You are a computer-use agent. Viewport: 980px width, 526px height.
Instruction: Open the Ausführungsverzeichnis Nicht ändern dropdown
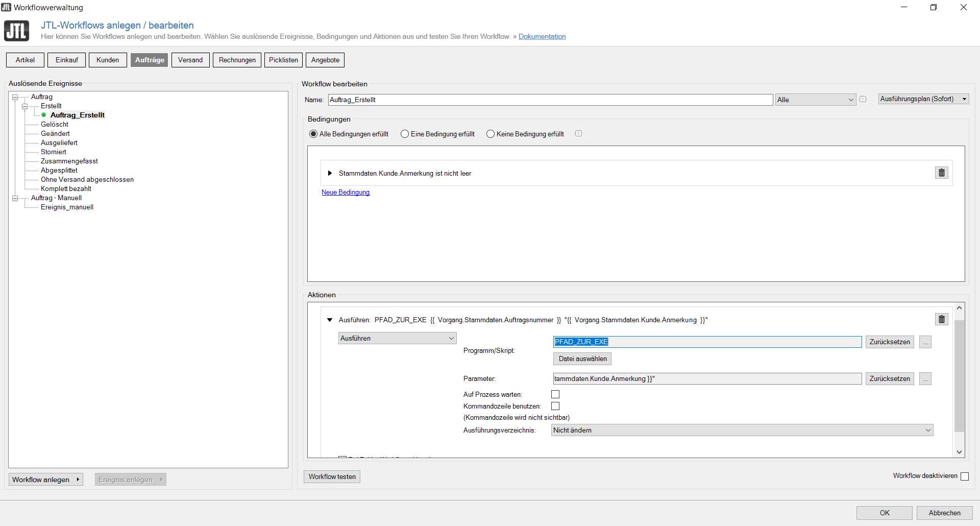pyautogui.click(x=742, y=430)
